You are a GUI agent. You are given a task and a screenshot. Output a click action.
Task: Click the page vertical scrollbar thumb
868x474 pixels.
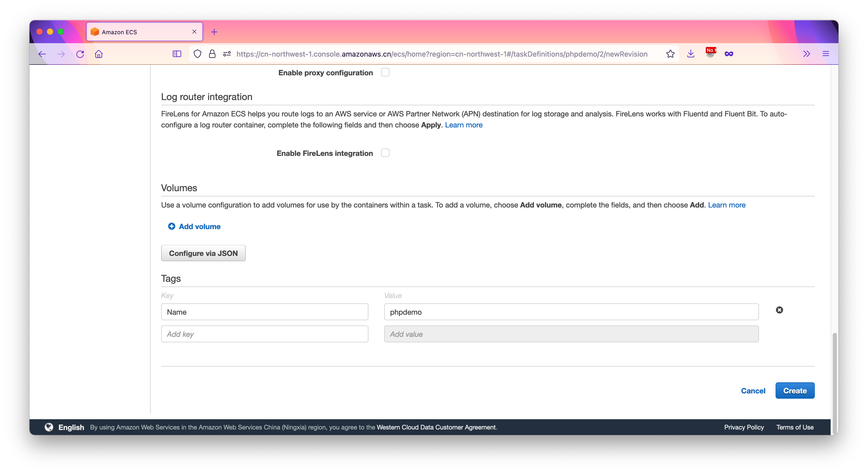835,383
